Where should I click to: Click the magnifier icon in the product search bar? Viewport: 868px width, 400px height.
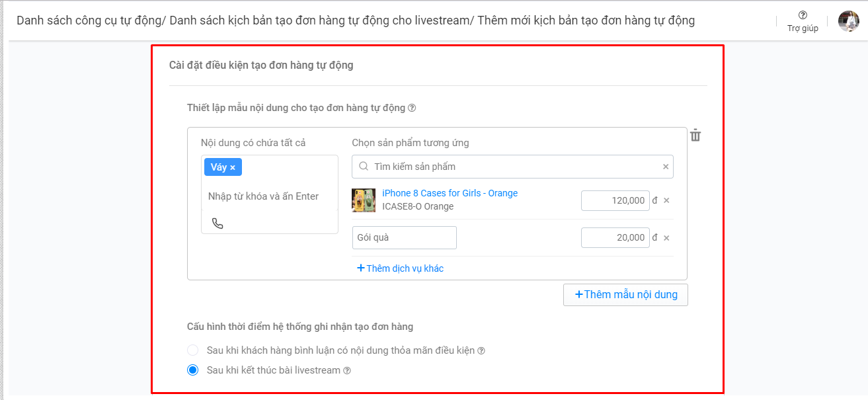click(362, 167)
